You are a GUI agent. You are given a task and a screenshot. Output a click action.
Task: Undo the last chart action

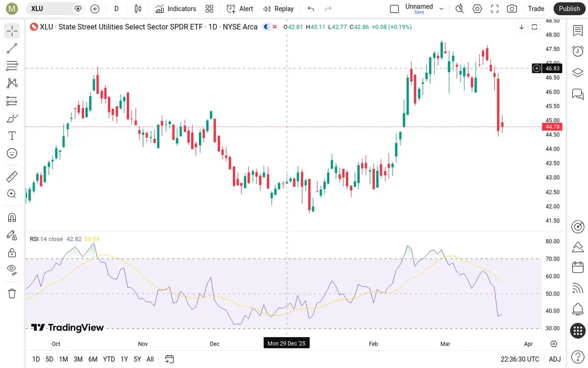311,9
